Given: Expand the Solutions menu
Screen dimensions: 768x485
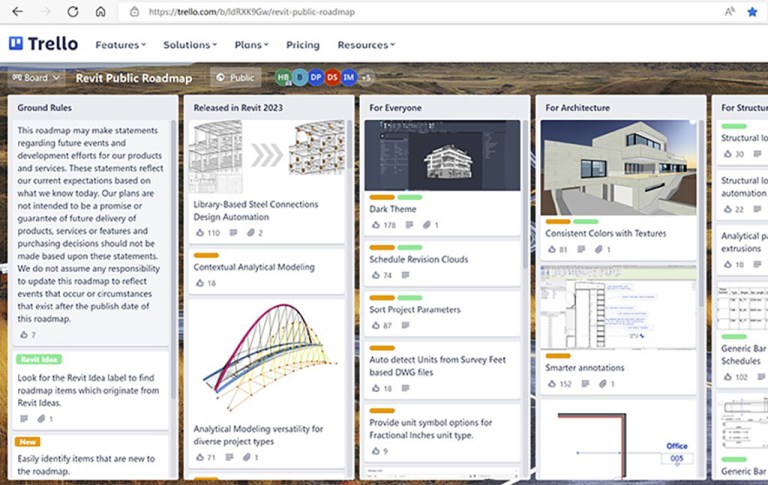Looking at the screenshot, I should [x=190, y=45].
